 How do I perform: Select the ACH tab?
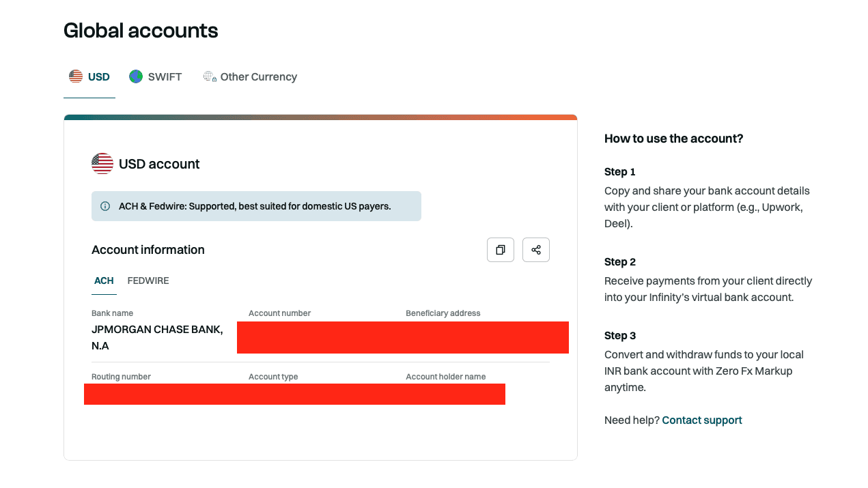click(x=104, y=281)
